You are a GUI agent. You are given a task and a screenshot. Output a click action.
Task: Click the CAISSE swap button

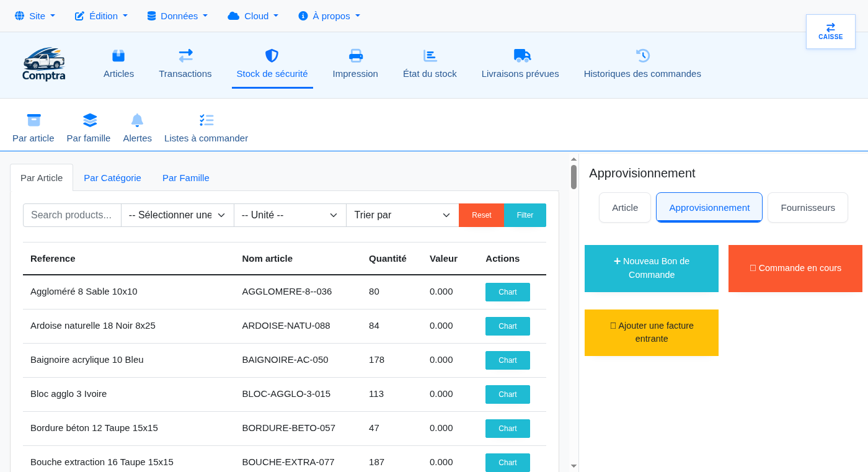[831, 32]
